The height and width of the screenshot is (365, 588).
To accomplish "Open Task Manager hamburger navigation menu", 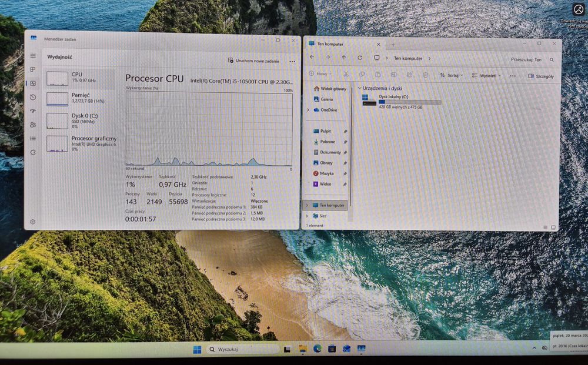I will tap(33, 56).
